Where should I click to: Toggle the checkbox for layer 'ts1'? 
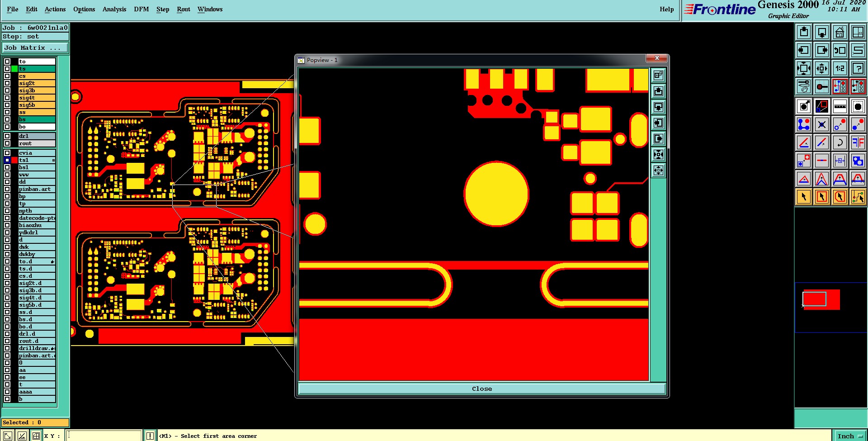tap(7, 160)
